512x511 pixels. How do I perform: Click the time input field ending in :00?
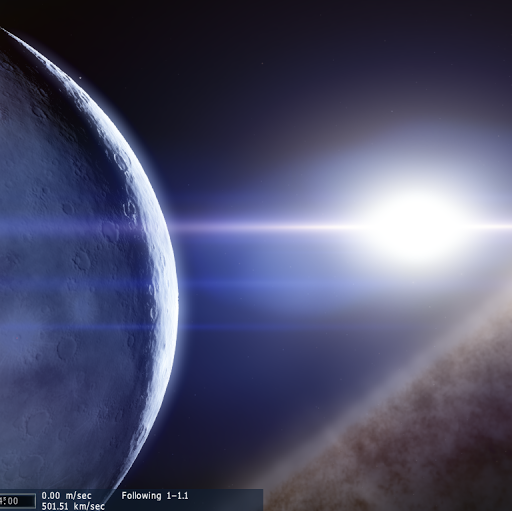17,501
